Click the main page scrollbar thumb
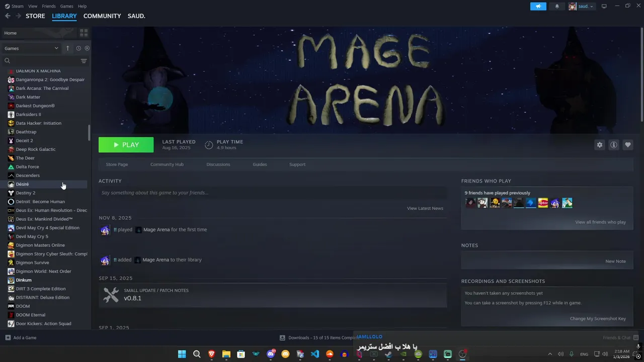The height and width of the screenshot is (362, 644). [x=641, y=74]
